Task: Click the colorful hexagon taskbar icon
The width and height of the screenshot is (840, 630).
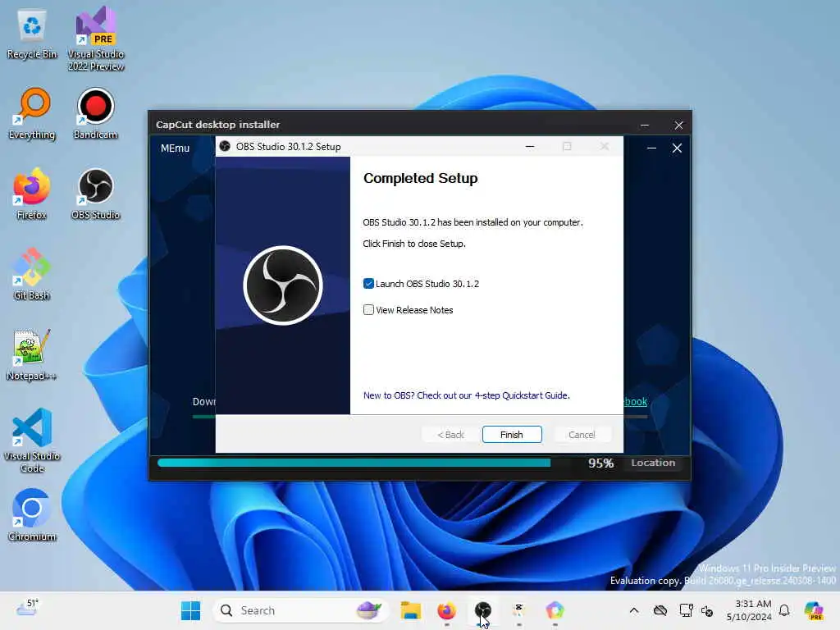Action: pos(555,610)
